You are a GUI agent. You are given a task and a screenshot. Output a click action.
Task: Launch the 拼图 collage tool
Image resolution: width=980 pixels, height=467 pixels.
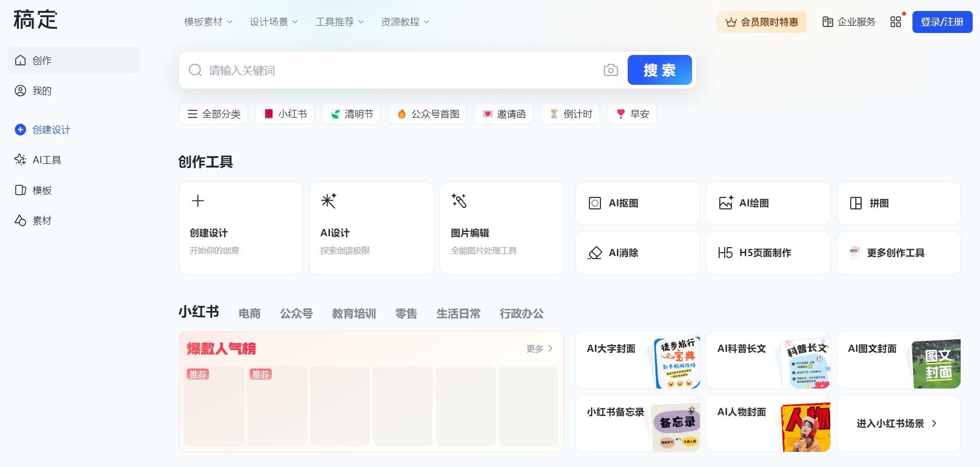(x=898, y=203)
